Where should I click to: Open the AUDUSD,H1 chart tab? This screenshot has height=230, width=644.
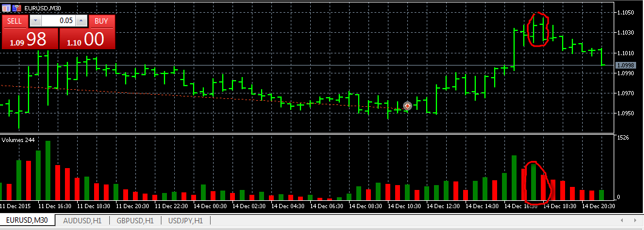(x=82, y=220)
